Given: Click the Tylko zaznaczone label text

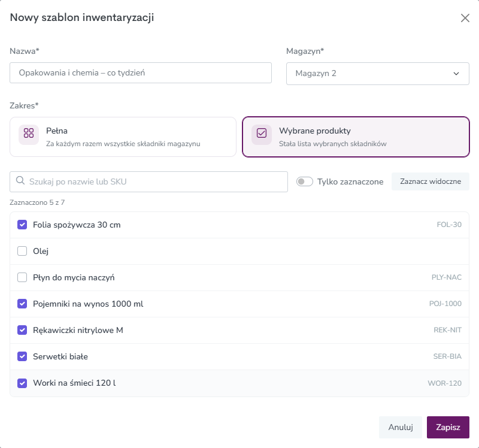Looking at the screenshot, I should tap(350, 182).
